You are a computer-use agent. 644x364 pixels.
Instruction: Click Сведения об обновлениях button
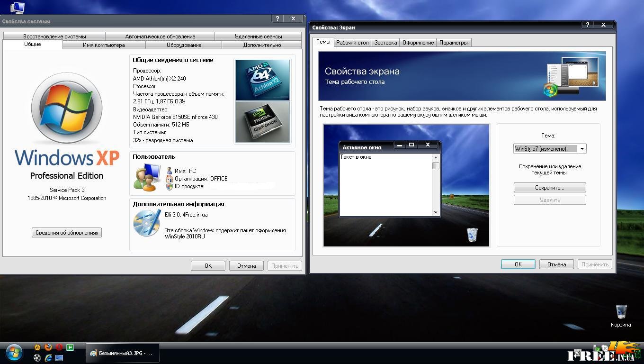[x=67, y=233]
